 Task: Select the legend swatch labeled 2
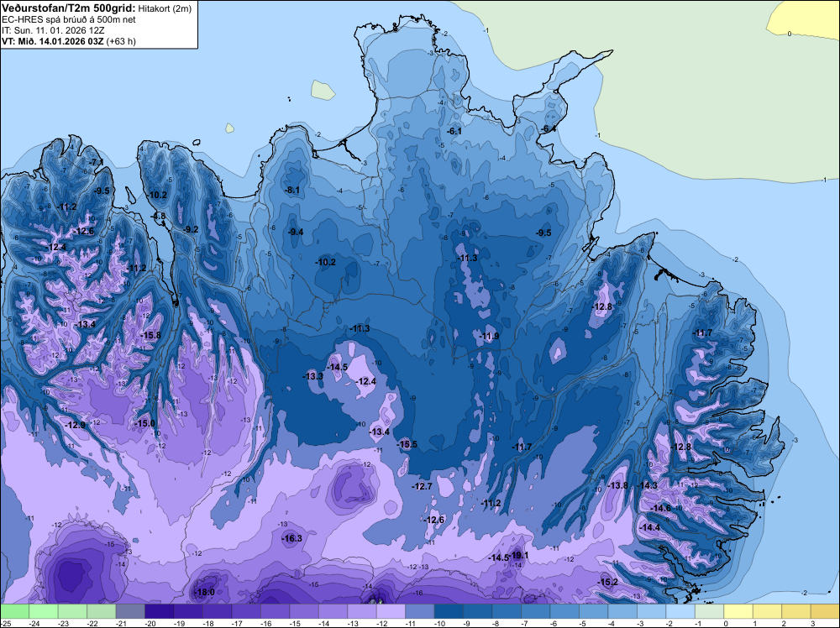[x=795, y=611]
